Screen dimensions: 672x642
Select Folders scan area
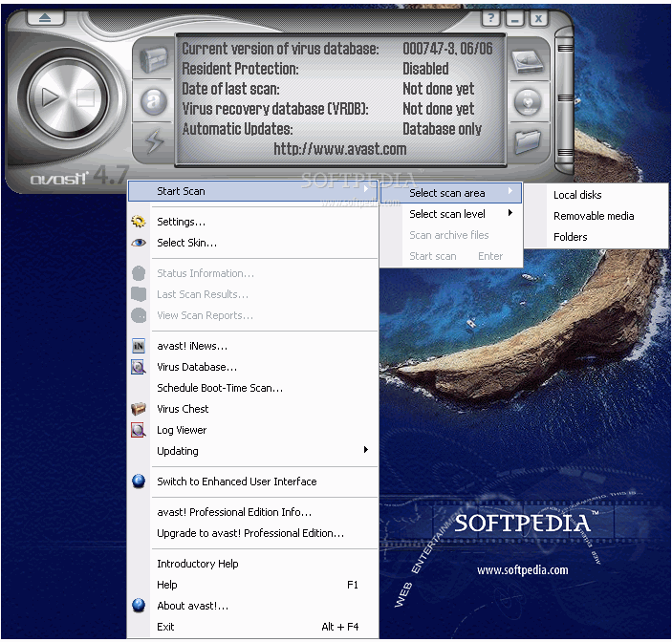tap(596, 237)
